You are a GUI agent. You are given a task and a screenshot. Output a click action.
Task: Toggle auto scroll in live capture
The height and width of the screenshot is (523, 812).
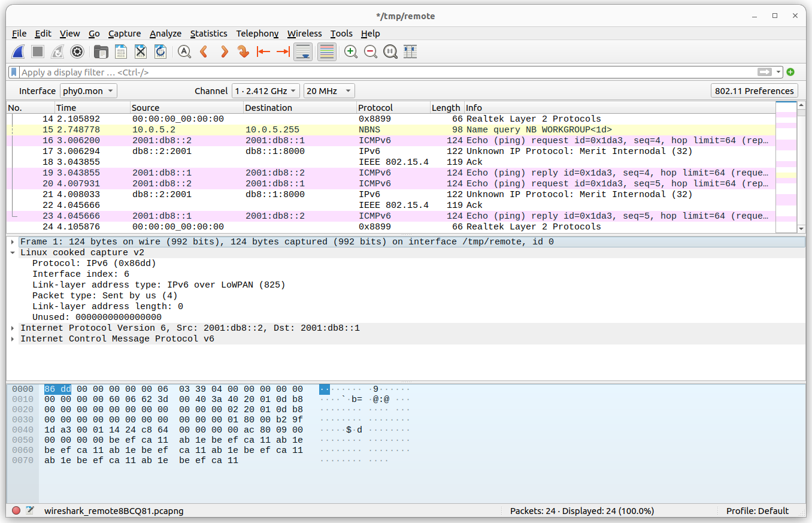(x=302, y=52)
